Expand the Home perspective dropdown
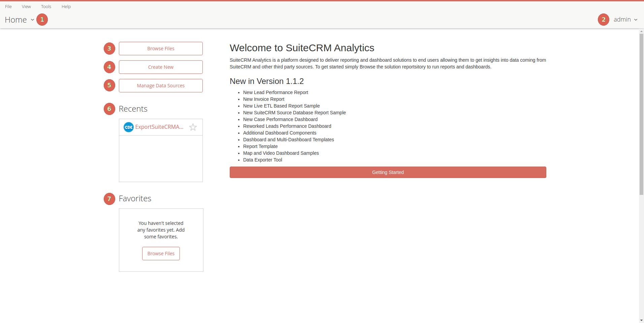644x323 pixels. tap(20, 20)
